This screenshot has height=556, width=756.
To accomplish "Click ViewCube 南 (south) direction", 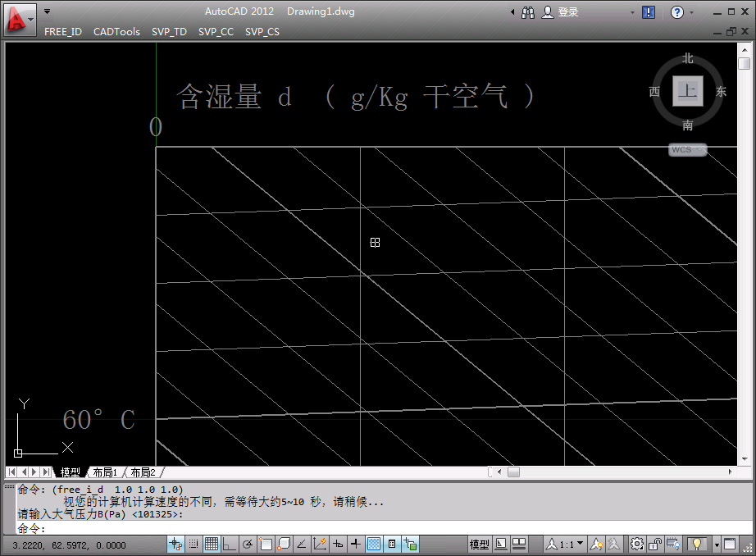I will click(x=688, y=125).
